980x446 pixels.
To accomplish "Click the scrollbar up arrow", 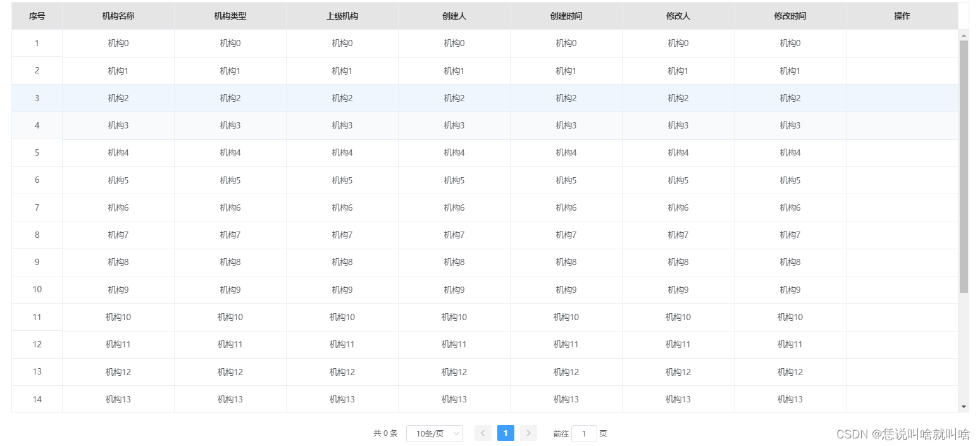I will [x=964, y=35].
